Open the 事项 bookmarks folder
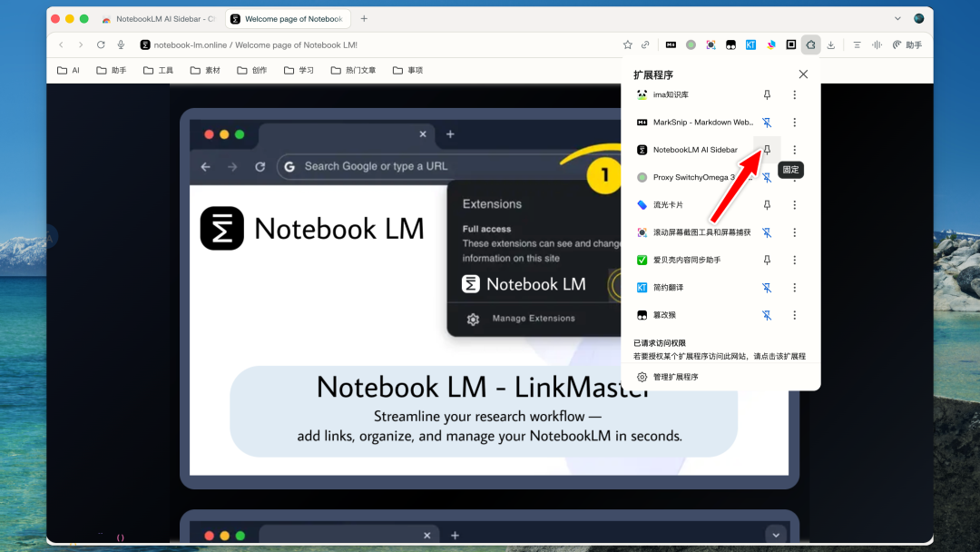This screenshot has height=552, width=980. click(407, 70)
